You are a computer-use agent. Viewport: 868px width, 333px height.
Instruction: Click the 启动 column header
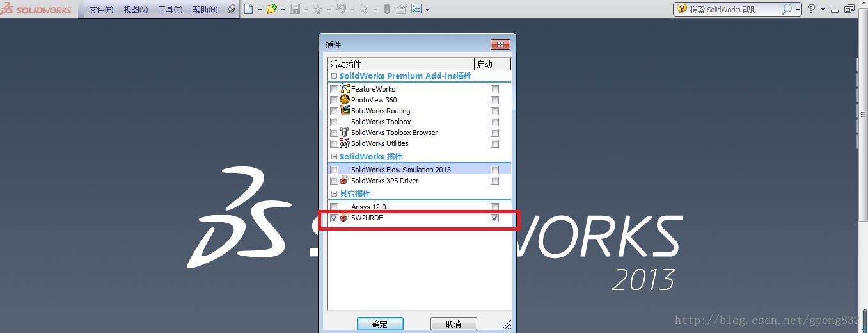pos(493,64)
